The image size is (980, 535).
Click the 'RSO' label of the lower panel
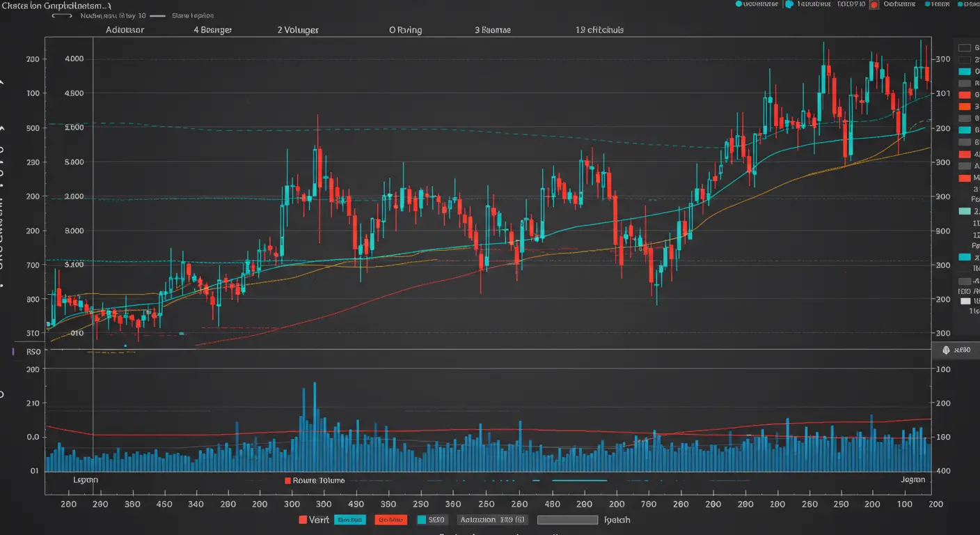pyautogui.click(x=33, y=352)
